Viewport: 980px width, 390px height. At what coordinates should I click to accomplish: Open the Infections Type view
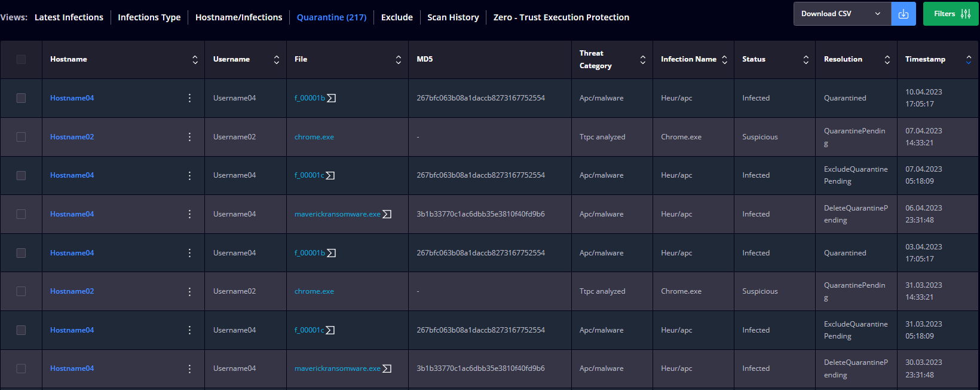149,17
